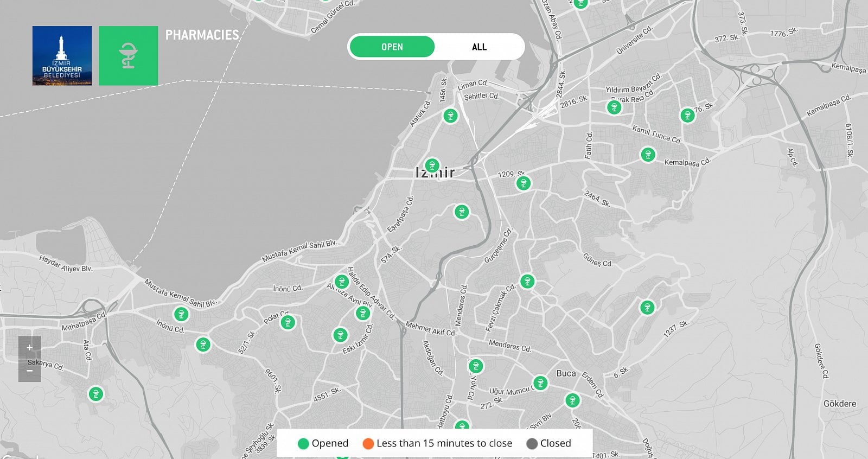This screenshot has width=868, height=459.
Task: Switch the filter to OPEN pharmacies
Action: pos(392,47)
